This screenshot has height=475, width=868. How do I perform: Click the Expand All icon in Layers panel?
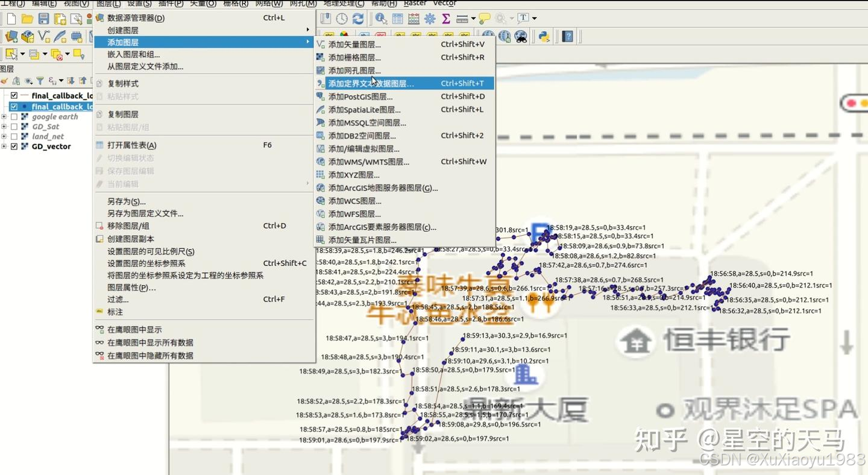tap(71, 81)
